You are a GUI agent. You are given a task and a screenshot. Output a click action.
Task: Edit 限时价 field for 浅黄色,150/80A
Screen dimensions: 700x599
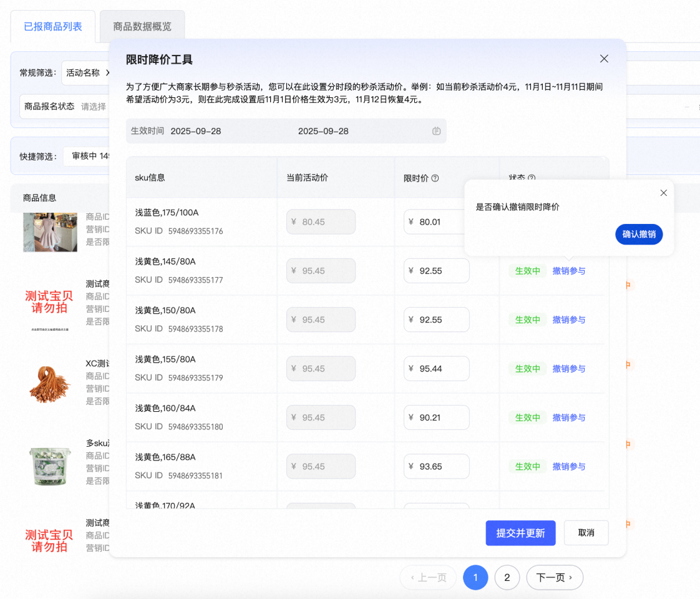(437, 319)
